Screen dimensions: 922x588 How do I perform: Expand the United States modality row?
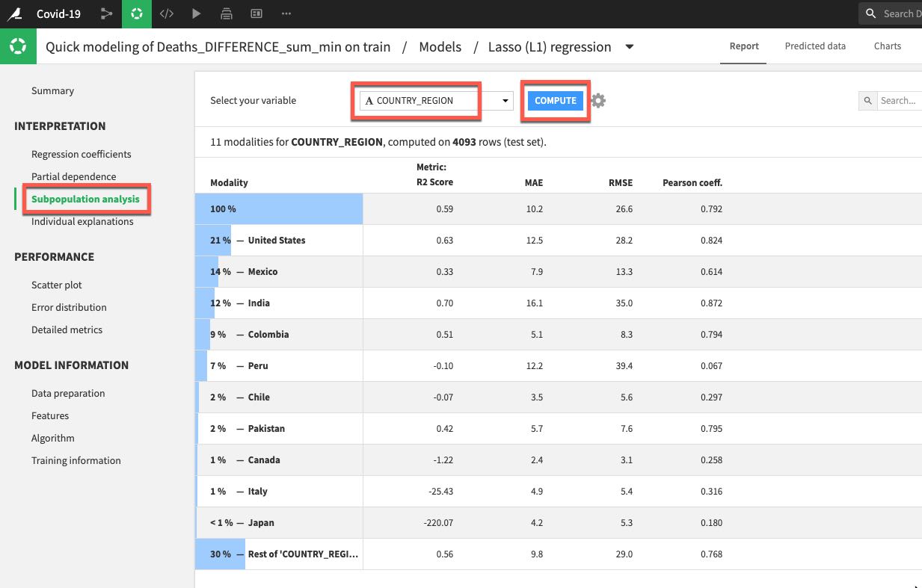[x=277, y=241]
